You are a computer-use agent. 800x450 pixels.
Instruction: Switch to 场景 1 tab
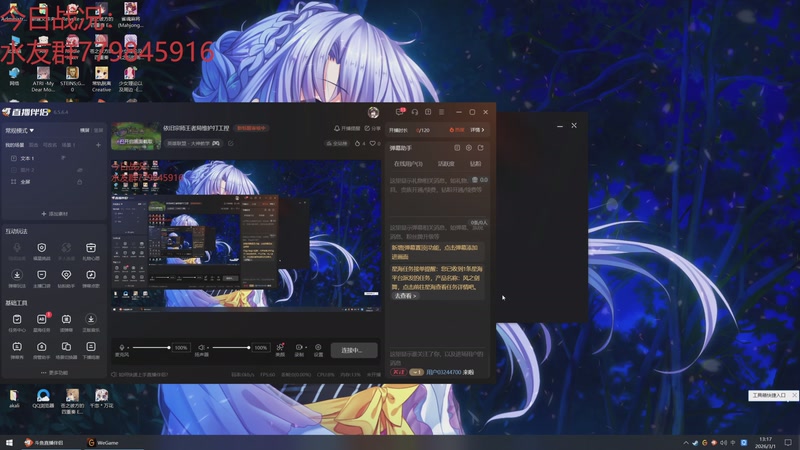coord(68,145)
